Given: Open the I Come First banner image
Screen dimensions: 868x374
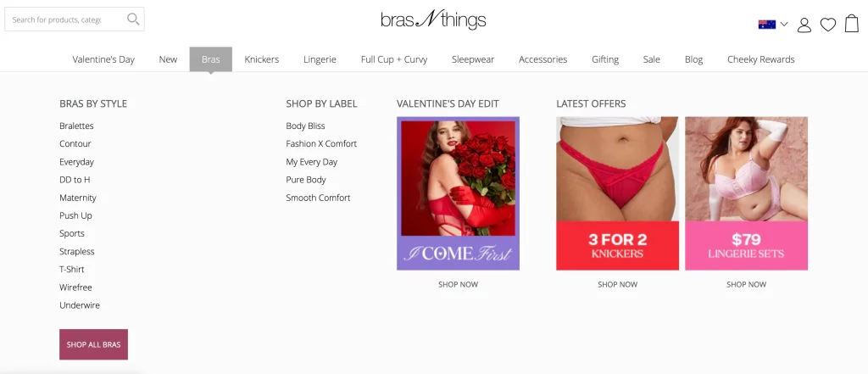Looking at the screenshot, I should [458, 193].
